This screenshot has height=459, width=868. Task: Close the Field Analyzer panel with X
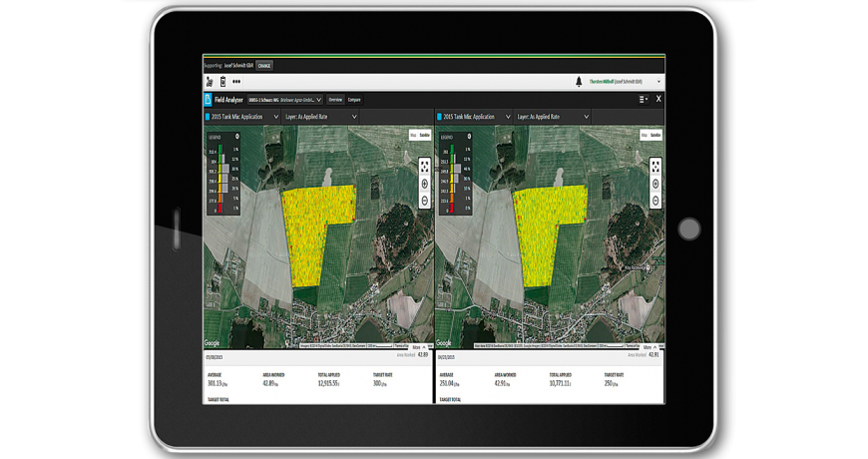(x=658, y=99)
